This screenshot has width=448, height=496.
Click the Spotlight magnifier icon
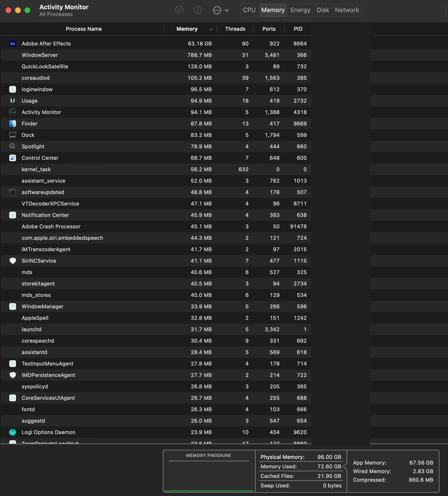(13, 146)
